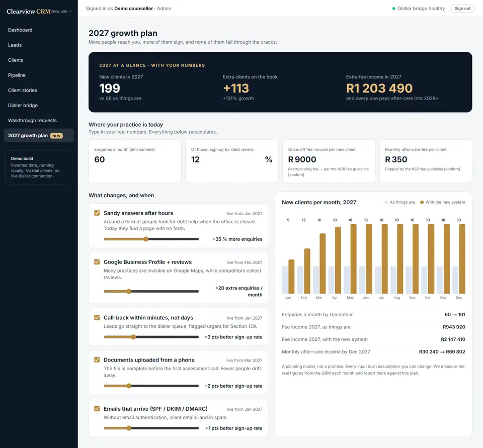Click the +3 pts better sign-up rate slider
The image size is (483, 448).
click(x=151, y=337)
